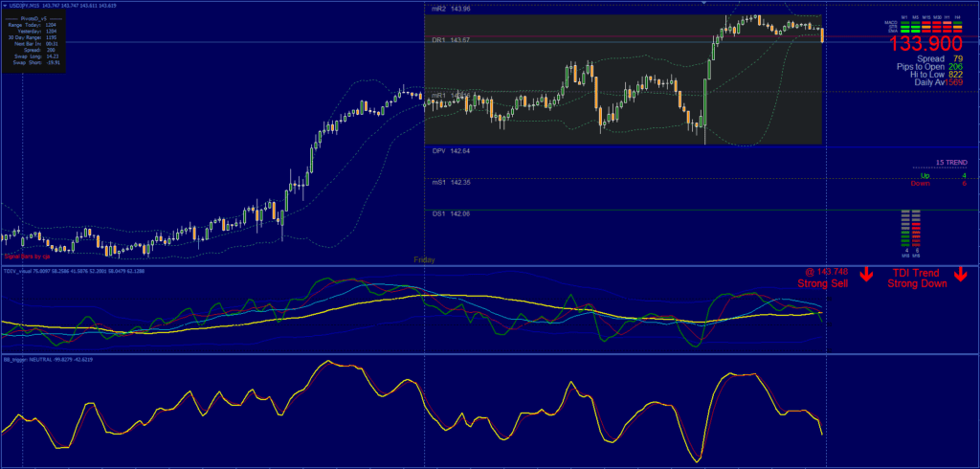Click the Friday day separator label
The height and width of the screenshot is (469, 980).
[424, 259]
